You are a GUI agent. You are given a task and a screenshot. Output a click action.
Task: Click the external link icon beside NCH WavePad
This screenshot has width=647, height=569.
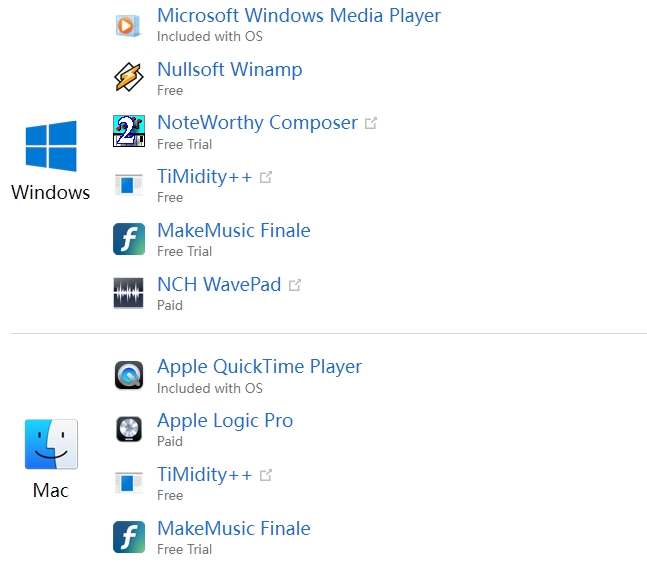click(295, 285)
